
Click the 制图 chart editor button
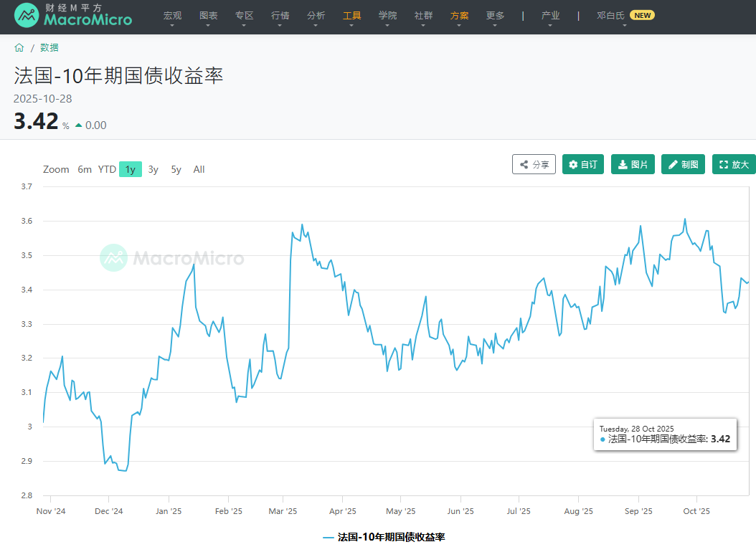pyautogui.click(x=683, y=164)
